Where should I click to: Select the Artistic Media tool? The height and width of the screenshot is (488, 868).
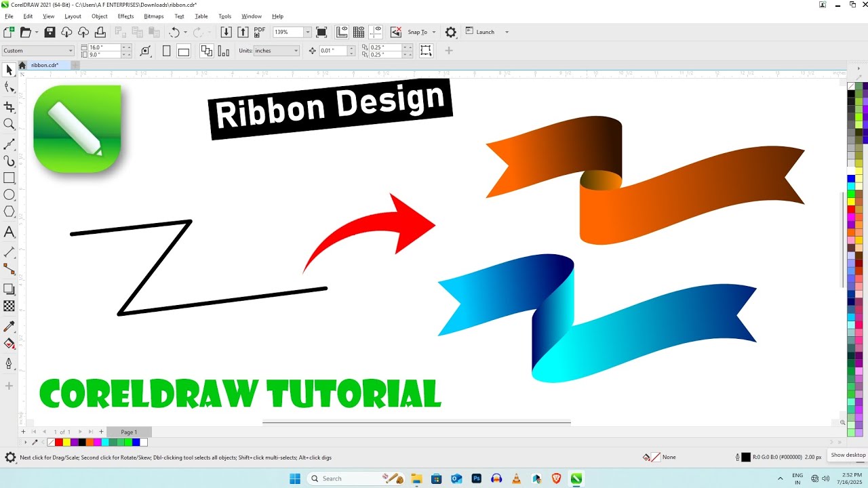point(9,161)
